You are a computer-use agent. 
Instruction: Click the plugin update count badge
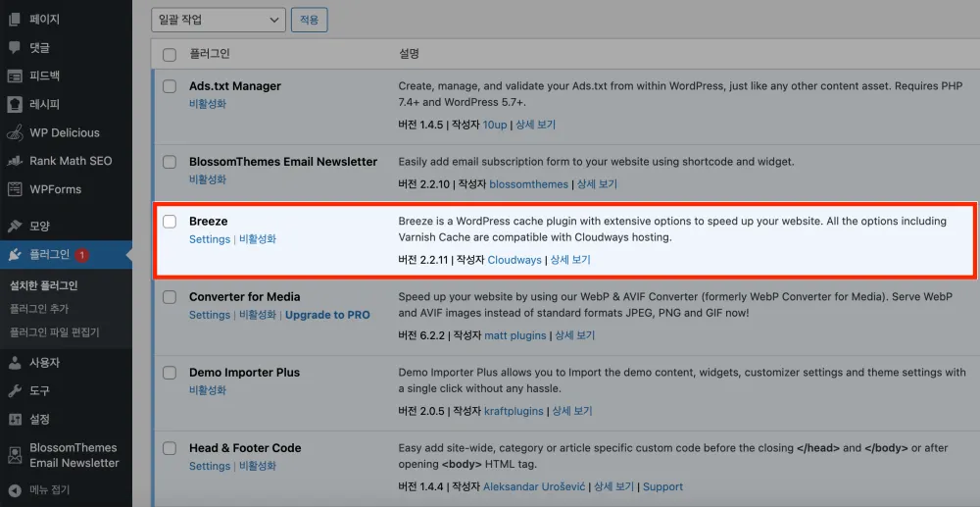[x=82, y=255]
